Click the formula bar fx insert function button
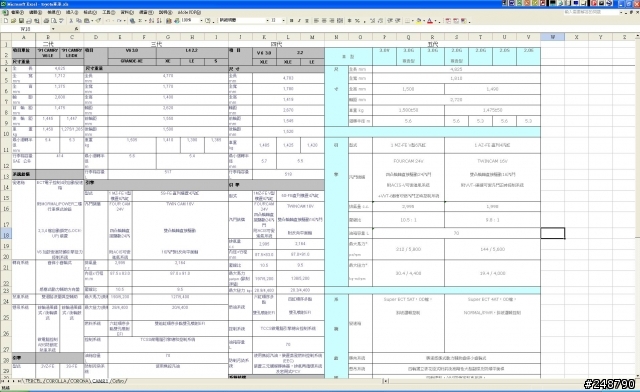The width and height of the screenshot is (640, 392). [x=76, y=29]
